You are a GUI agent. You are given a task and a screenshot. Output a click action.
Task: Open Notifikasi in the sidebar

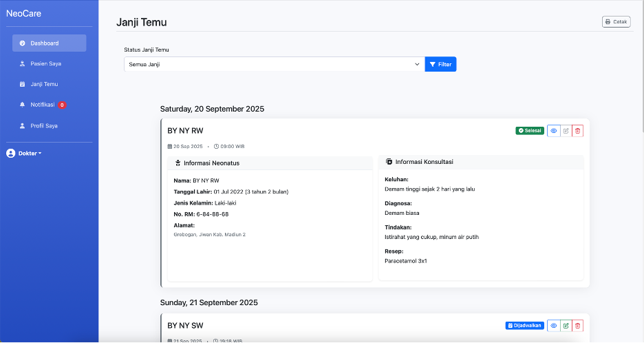(42, 105)
